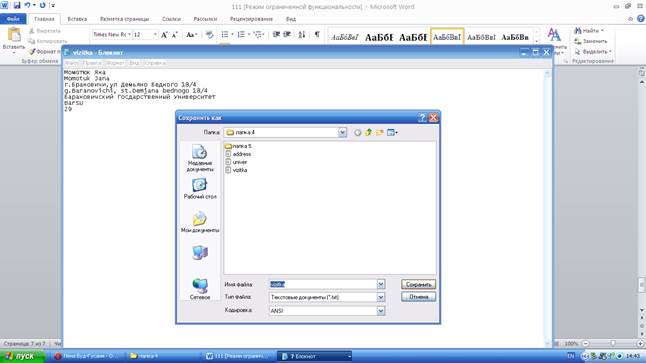646x363 pixels.
Task: Increase font size with the large A icon
Action: click(x=164, y=35)
